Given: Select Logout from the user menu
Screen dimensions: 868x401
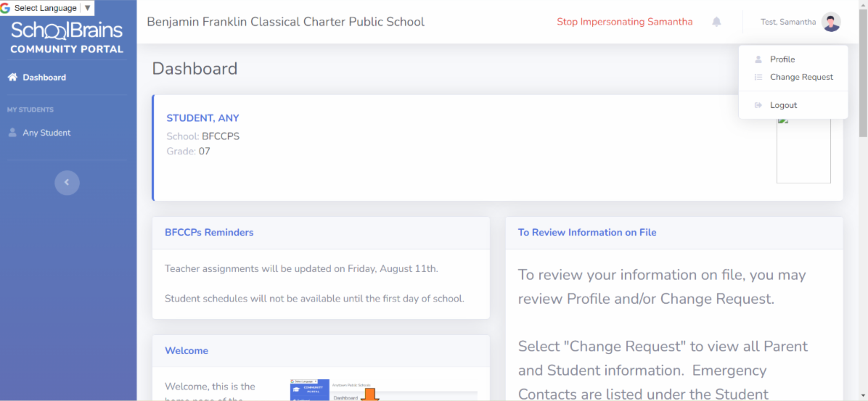Looking at the screenshot, I should pyautogui.click(x=783, y=106).
